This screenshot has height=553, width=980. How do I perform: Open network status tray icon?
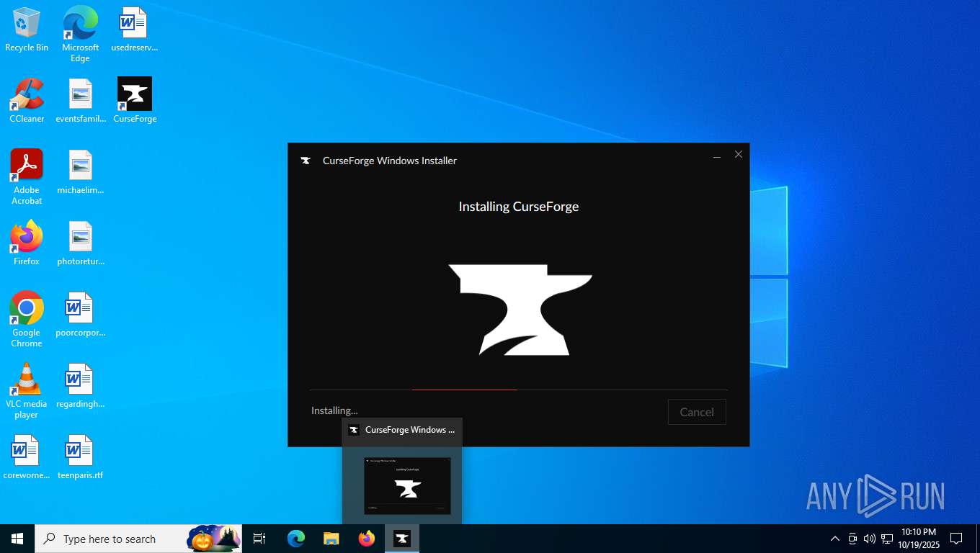[887, 539]
